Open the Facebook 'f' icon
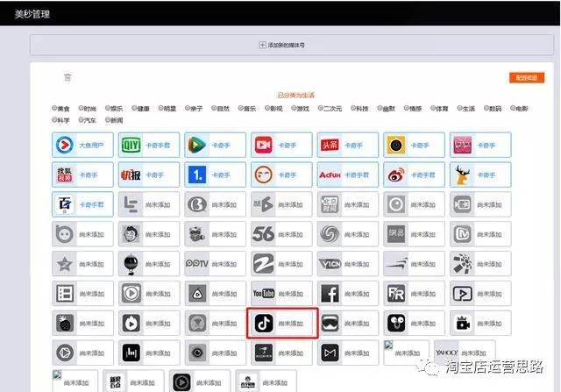This screenshot has width=561, height=392. click(x=330, y=294)
